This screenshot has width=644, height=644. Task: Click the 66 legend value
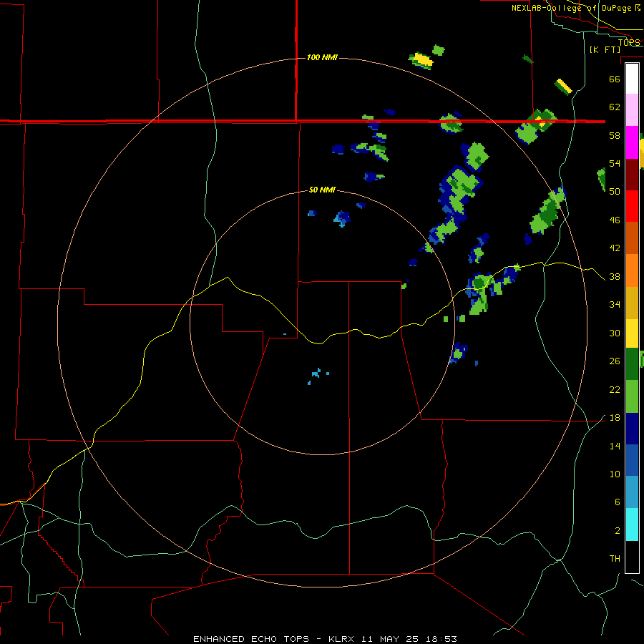pyautogui.click(x=615, y=79)
